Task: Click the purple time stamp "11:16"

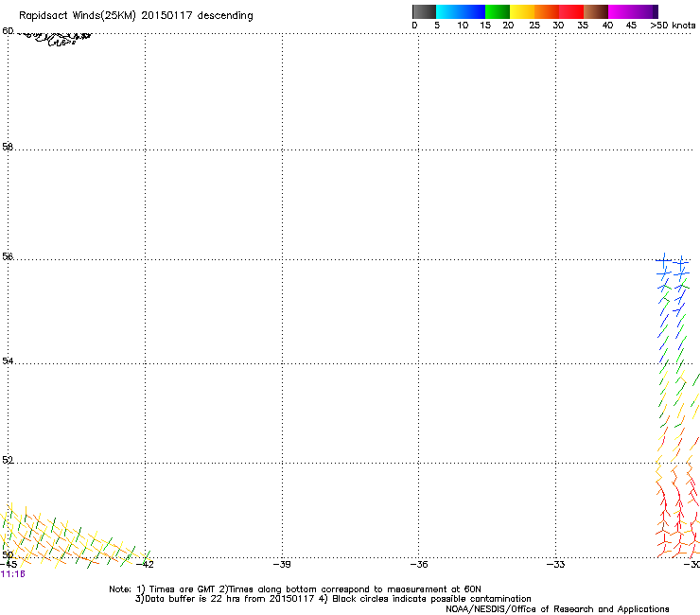Action: [13, 574]
